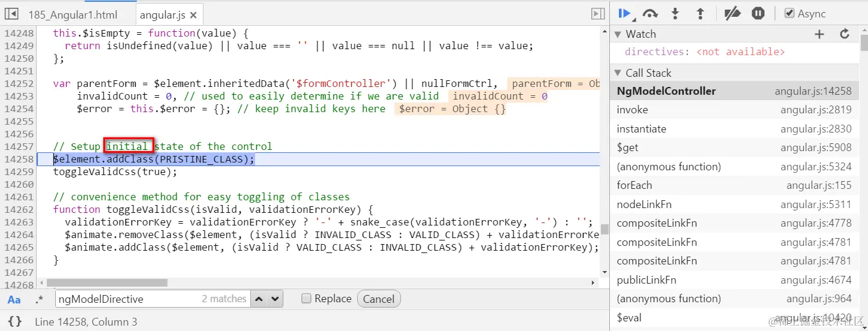Select the $get call stack frame
The height and width of the screenshot is (331, 868).
pos(734,148)
